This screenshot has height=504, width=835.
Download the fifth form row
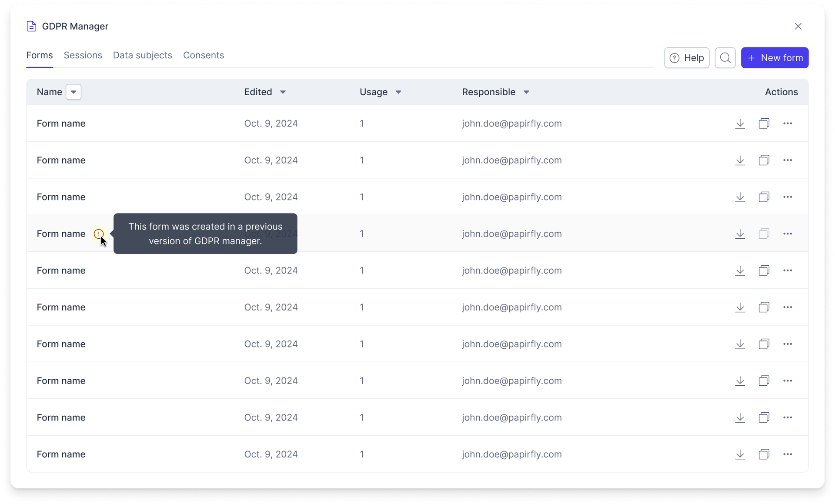740,270
